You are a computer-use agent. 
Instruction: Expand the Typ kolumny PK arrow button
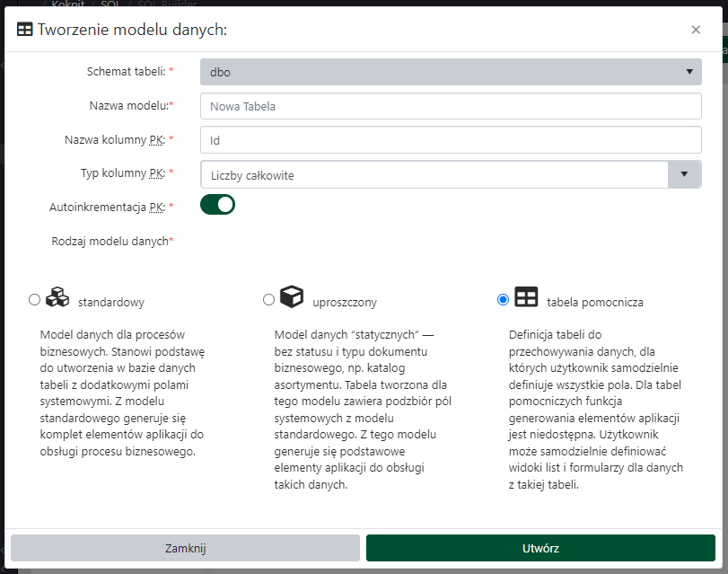(684, 174)
